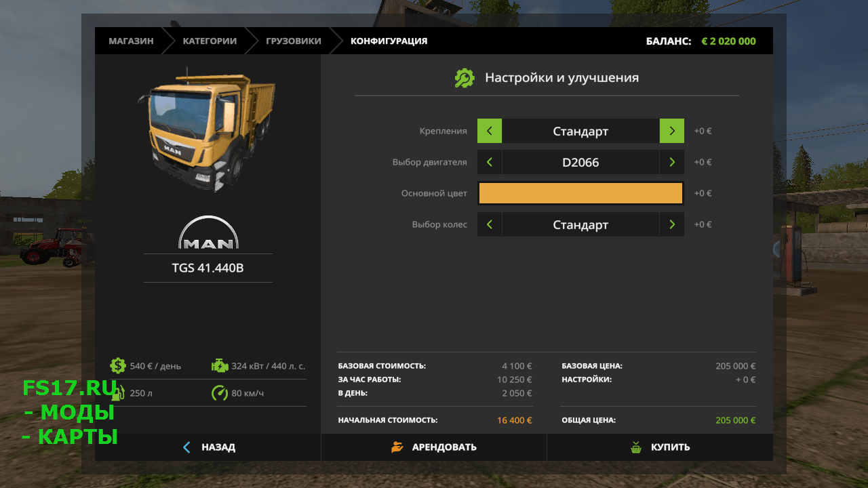Click the Настройки + 0 € value
This screenshot has width=868, height=488.
click(x=746, y=380)
